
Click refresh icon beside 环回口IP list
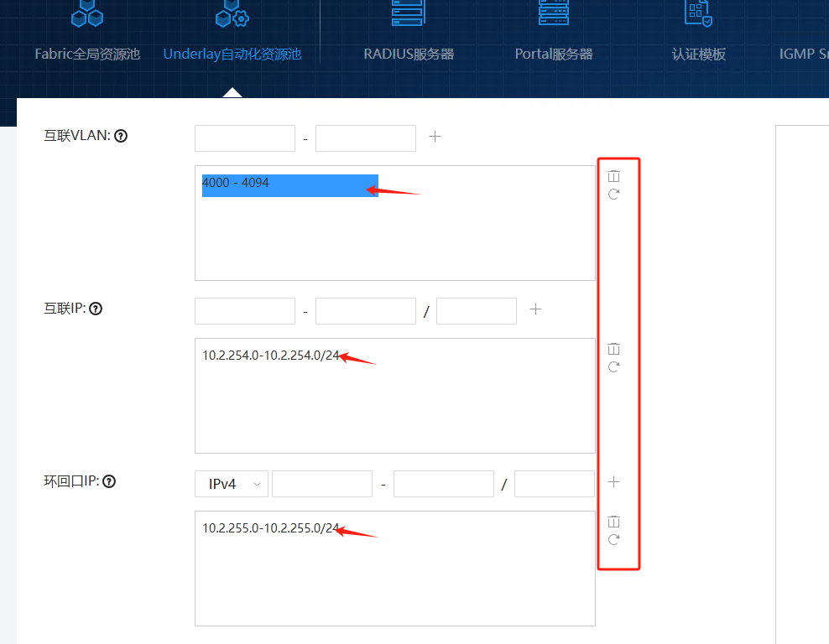tap(613, 540)
